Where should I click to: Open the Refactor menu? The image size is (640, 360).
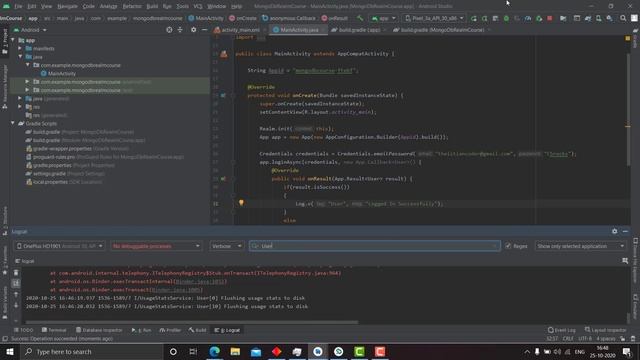132,6
